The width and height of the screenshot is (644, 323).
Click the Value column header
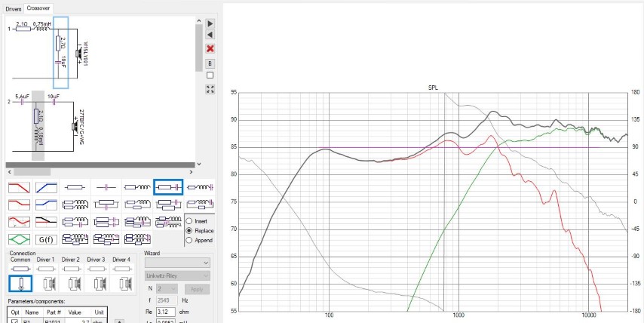click(x=75, y=312)
